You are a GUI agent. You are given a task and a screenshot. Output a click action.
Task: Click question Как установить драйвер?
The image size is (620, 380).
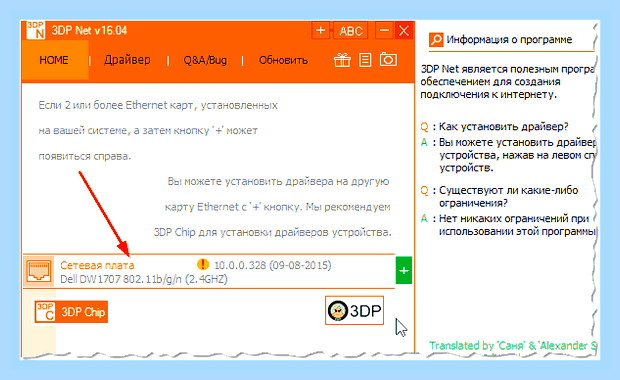(x=503, y=127)
